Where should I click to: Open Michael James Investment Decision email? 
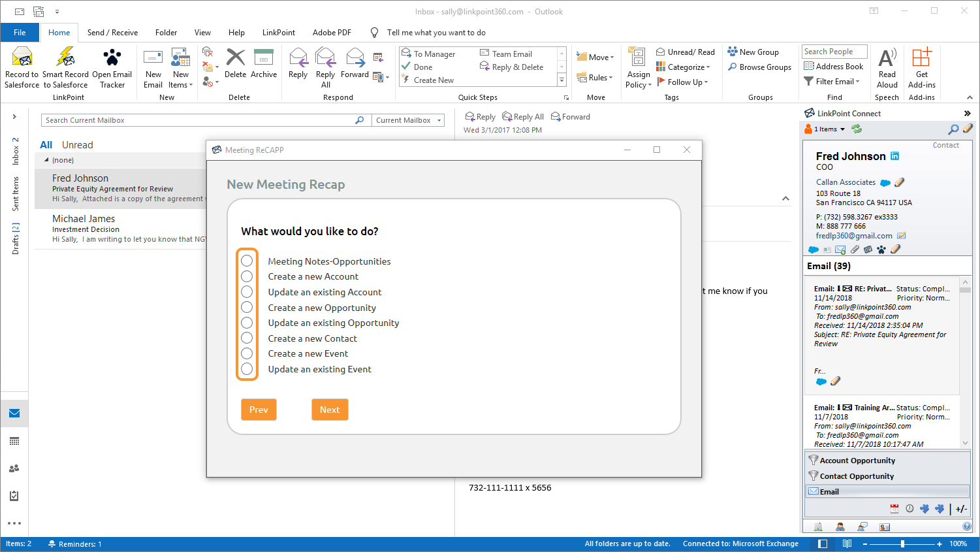pos(121,229)
